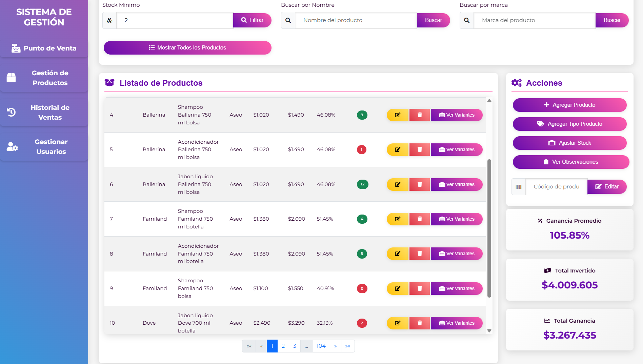Go to page 2 of product list
Viewport: 643px width, 364px height.
coord(283,346)
